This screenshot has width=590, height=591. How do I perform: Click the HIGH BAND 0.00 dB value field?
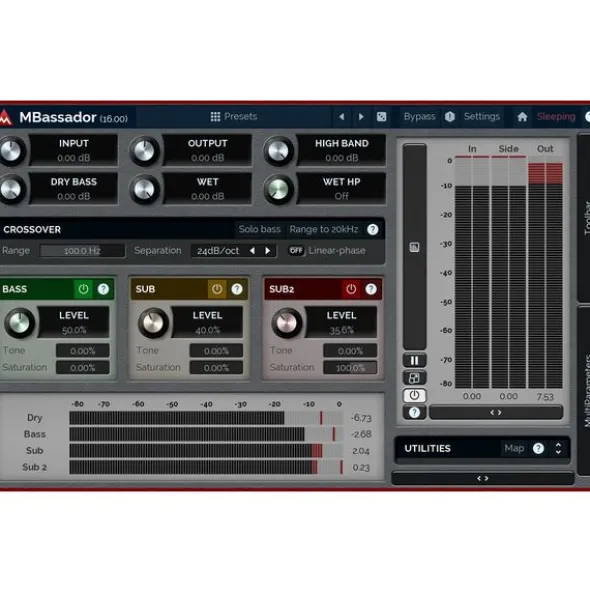coord(341,158)
